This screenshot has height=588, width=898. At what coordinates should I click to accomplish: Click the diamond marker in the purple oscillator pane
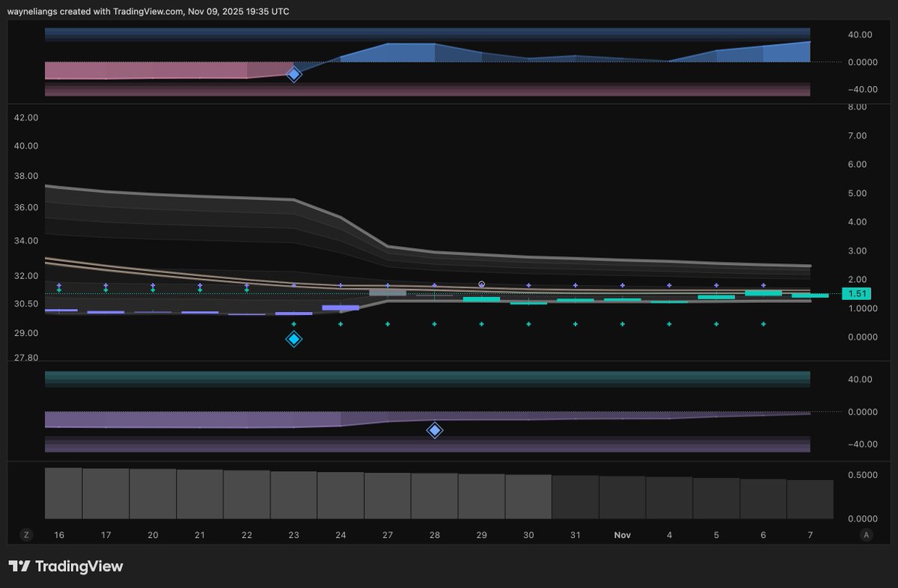(435, 430)
